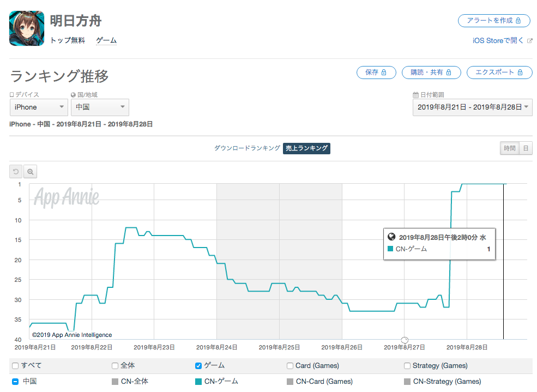The image size is (537, 392).
Task: Toggle the Card (Games) checkbox
Action: (290, 366)
